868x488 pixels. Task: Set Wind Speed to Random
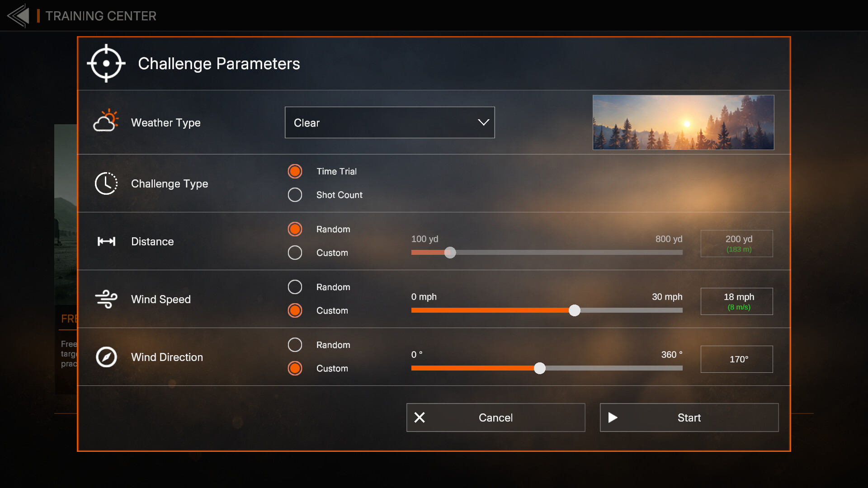point(295,287)
